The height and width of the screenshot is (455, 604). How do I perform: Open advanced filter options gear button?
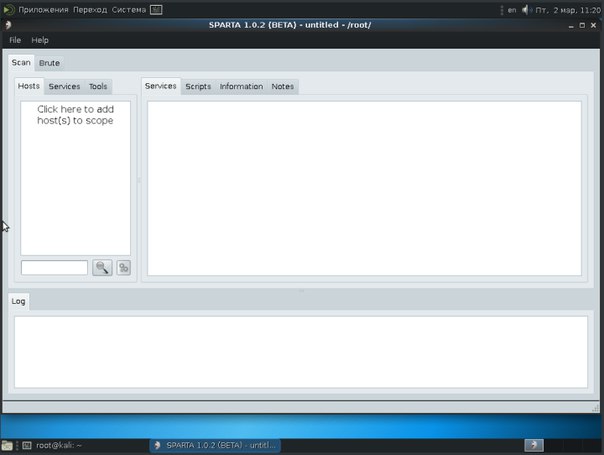[124, 267]
